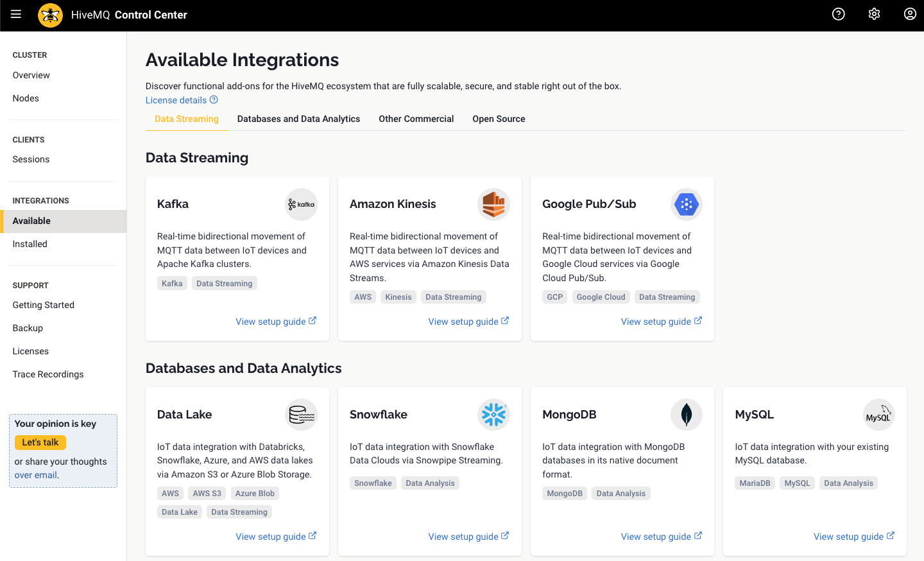Click the over email link
This screenshot has width=924, height=561.
(36, 475)
